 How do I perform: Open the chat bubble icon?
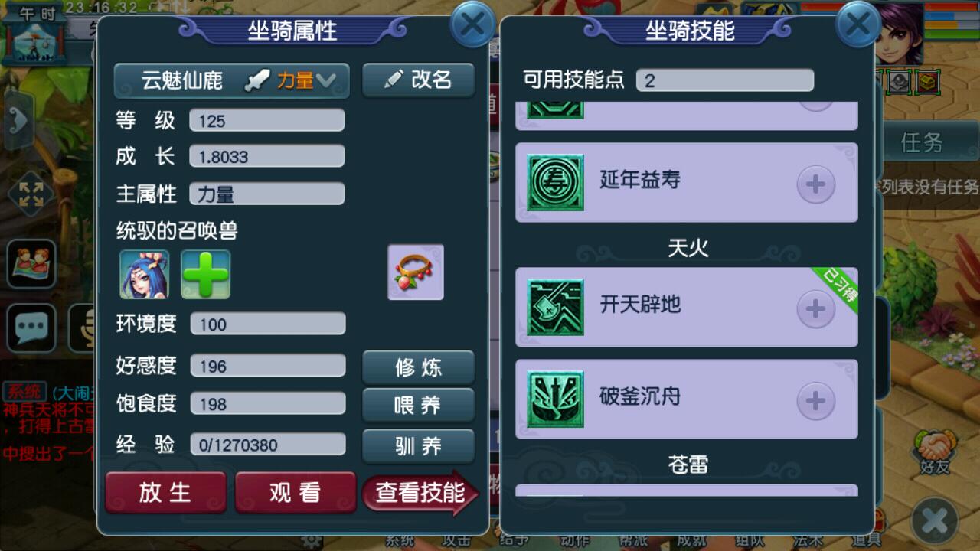click(31, 328)
